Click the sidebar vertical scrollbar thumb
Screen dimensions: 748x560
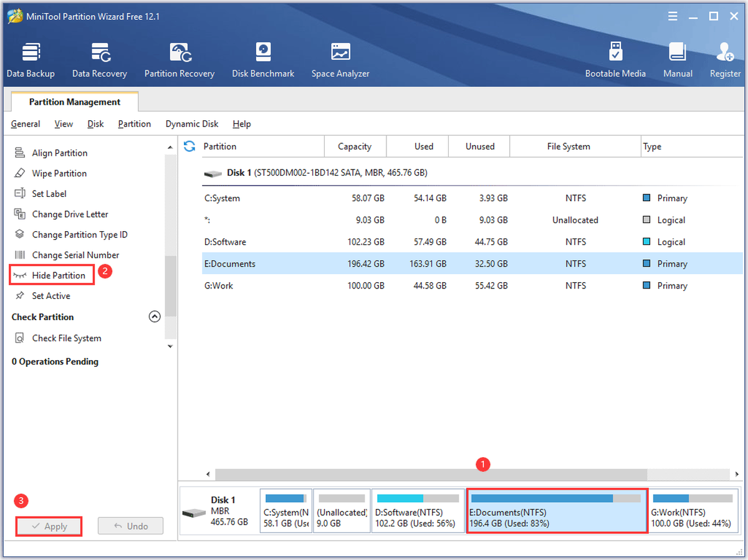click(170, 287)
